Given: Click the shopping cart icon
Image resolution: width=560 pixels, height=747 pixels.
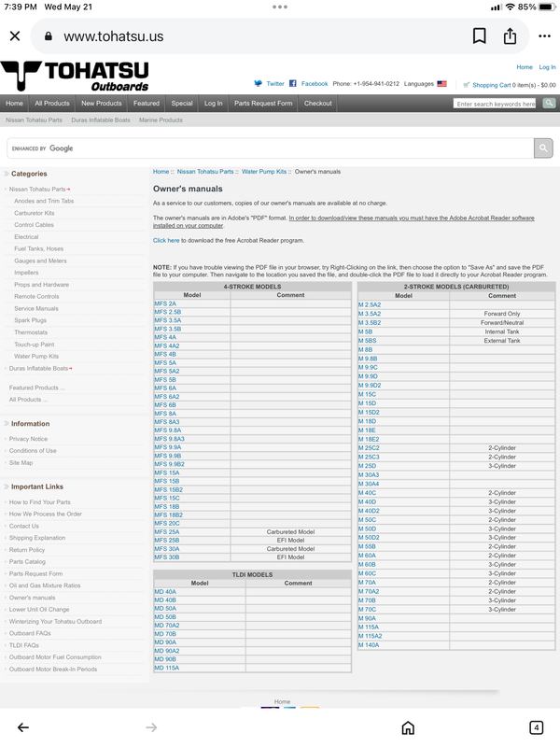Looking at the screenshot, I should 466,85.
